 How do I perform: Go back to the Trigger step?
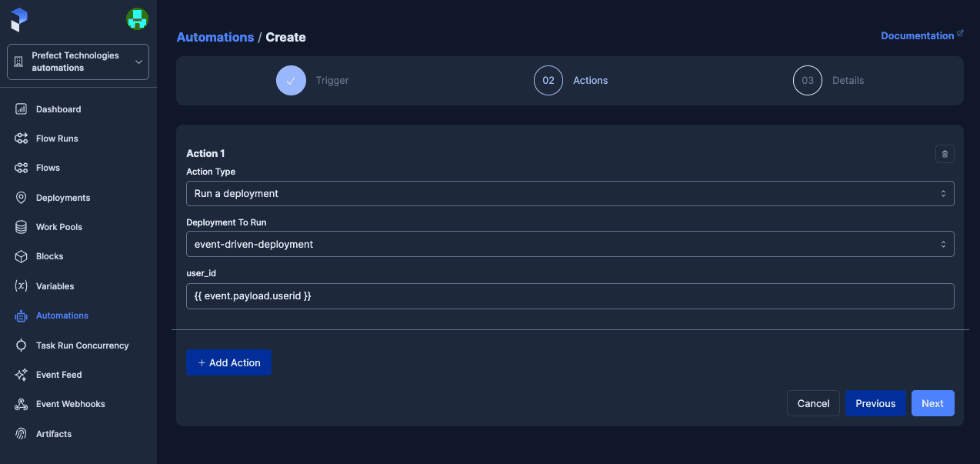click(291, 80)
